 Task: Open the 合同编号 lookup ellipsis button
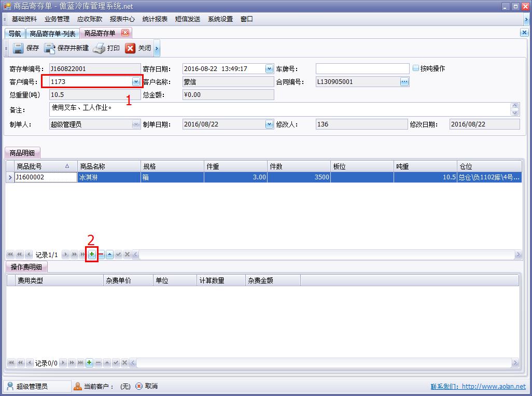click(404, 82)
